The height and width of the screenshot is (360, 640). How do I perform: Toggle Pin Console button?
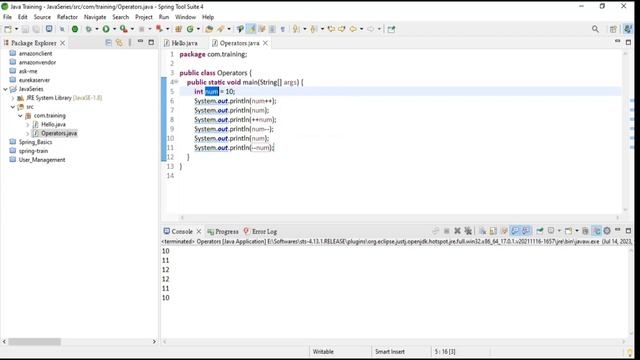coord(540,231)
